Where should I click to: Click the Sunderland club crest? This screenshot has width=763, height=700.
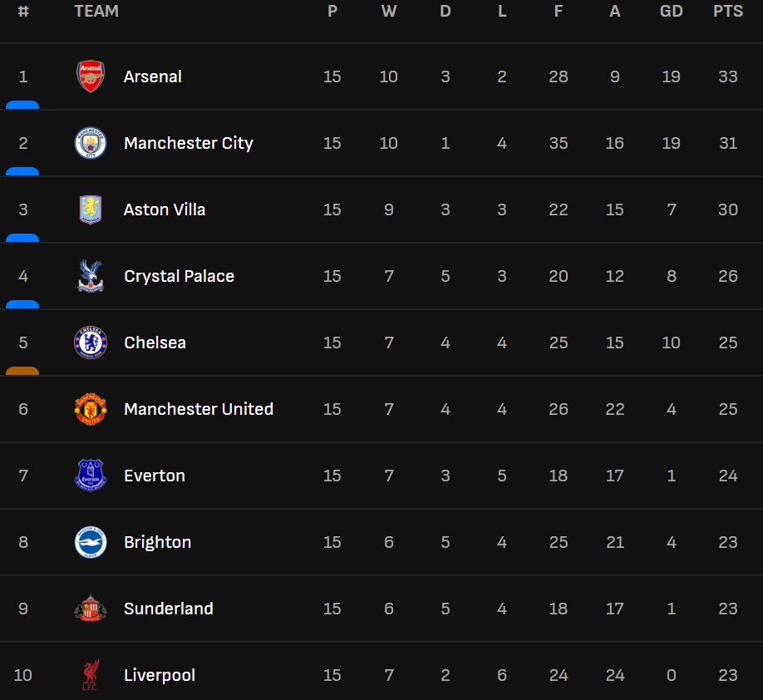pyautogui.click(x=91, y=609)
